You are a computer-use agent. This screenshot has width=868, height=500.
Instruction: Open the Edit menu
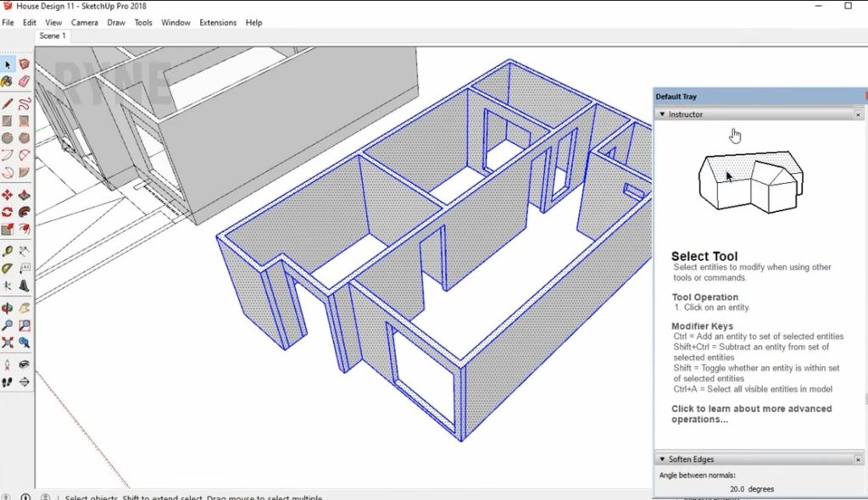(x=30, y=23)
